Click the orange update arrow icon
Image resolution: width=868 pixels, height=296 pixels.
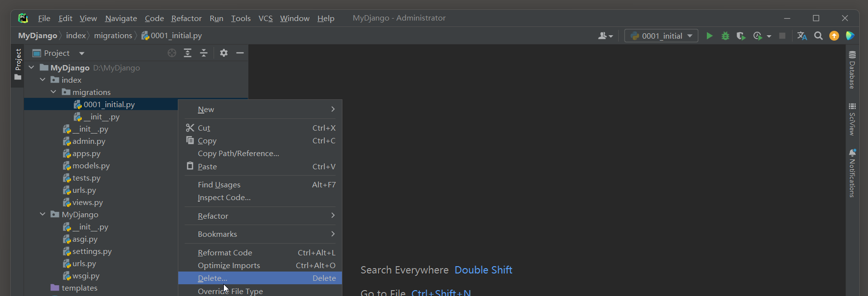834,36
